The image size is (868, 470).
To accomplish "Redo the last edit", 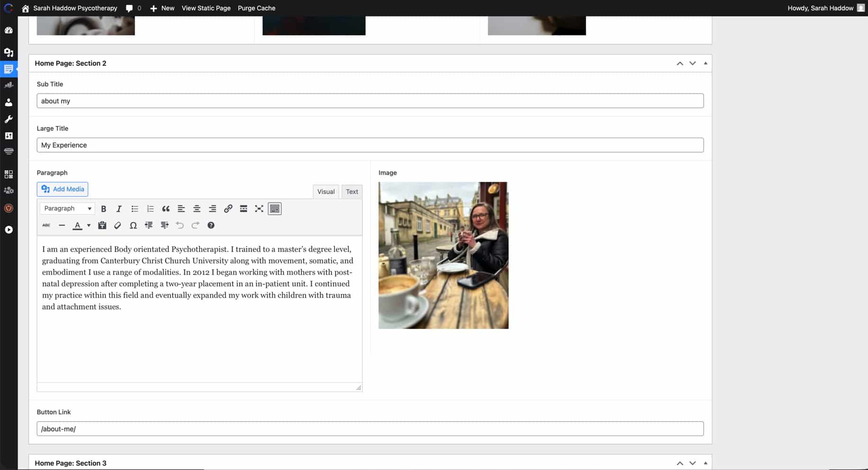I will (195, 225).
